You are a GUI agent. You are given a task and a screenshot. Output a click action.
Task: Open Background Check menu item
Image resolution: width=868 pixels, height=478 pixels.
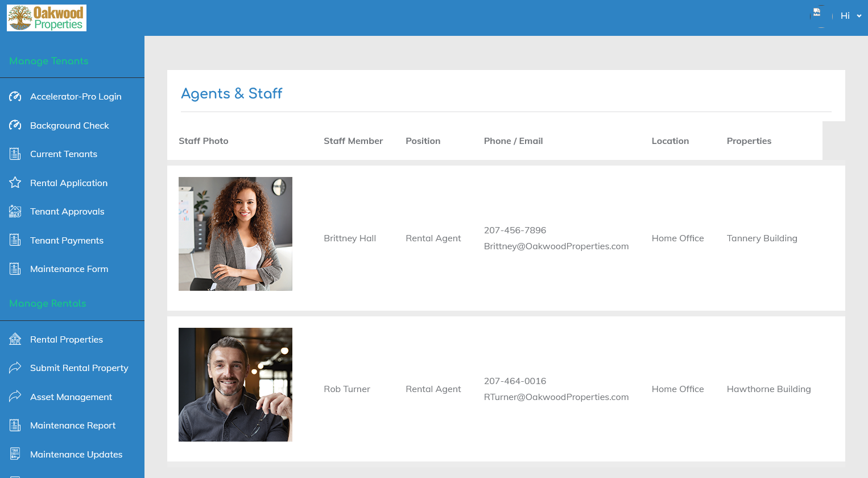pyautogui.click(x=69, y=125)
